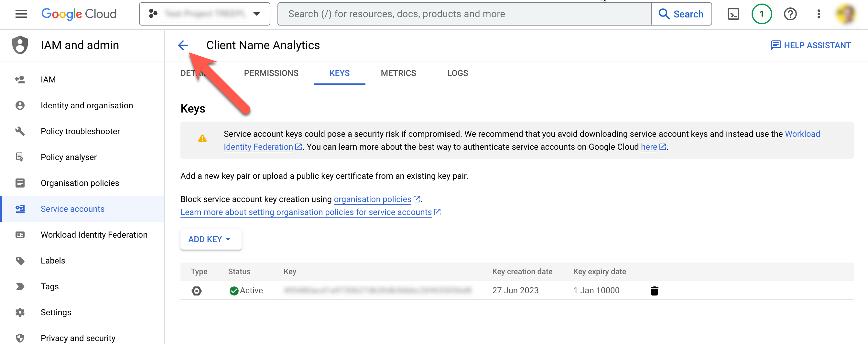
Task: Click the IAM and admin shield icon
Action: 20,45
